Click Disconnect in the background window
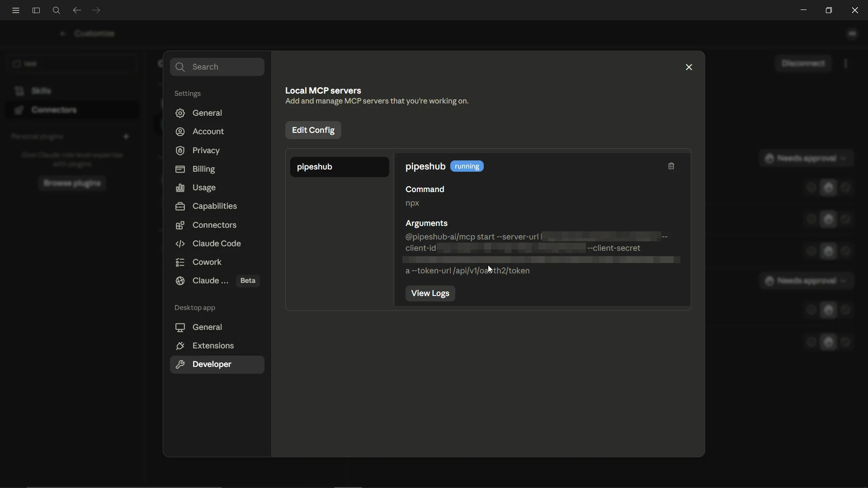 (803, 64)
